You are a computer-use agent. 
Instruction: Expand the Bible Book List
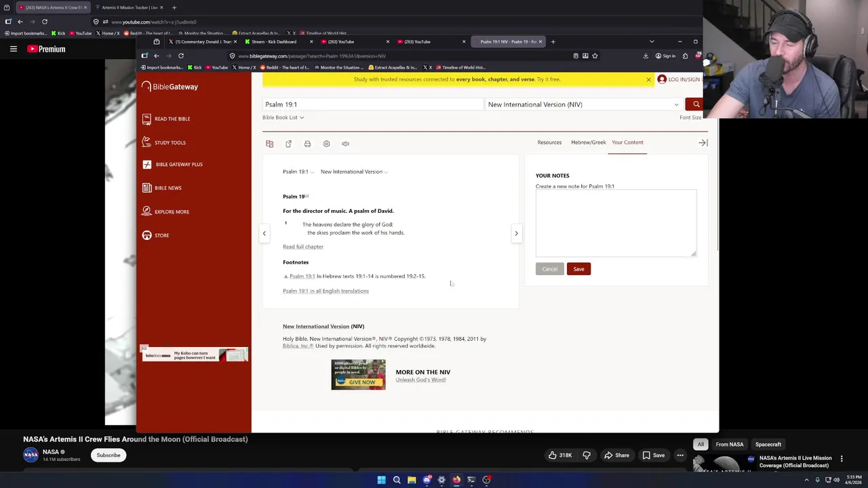coord(283,117)
